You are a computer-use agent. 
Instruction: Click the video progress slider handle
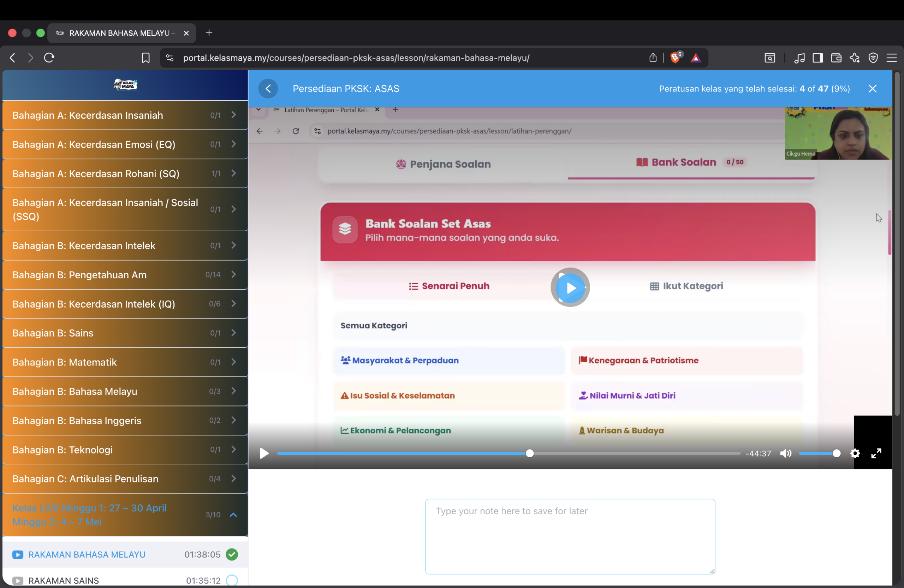pyautogui.click(x=529, y=453)
